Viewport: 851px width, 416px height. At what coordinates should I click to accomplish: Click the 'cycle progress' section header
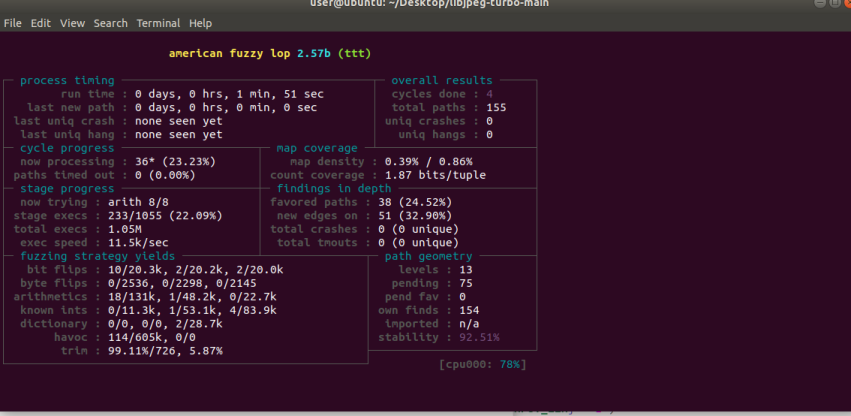(x=67, y=148)
